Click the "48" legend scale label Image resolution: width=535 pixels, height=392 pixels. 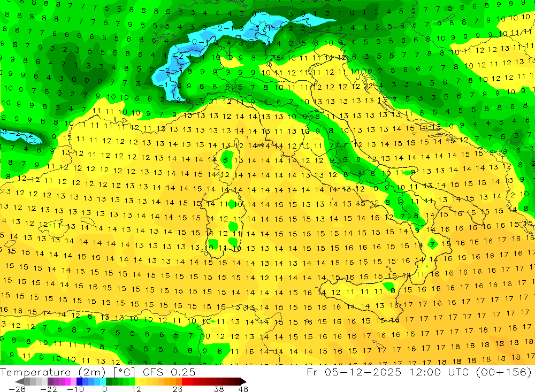coord(243,389)
